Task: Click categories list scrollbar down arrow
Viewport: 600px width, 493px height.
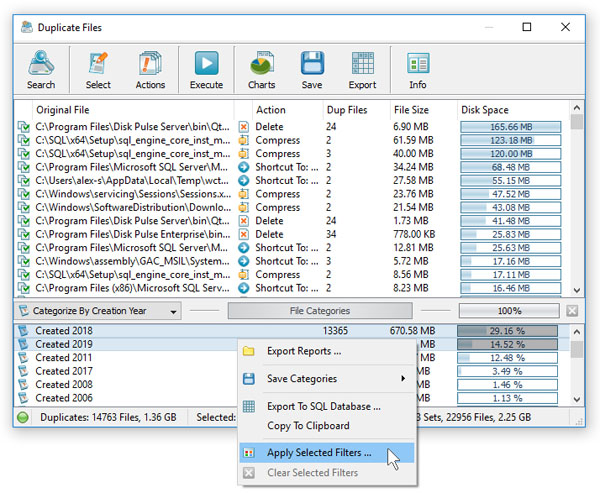Action: click(577, 399)
